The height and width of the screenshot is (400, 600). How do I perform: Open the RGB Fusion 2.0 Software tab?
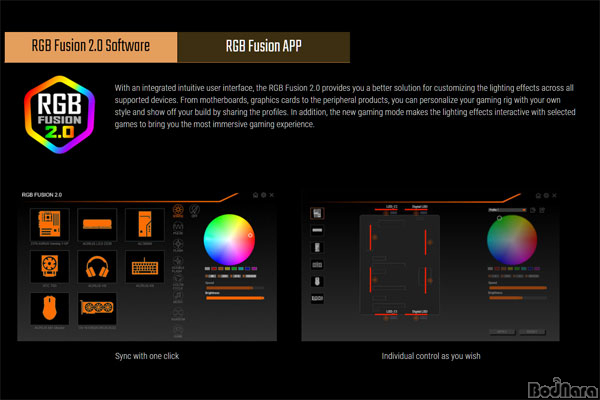coord(91,47)
